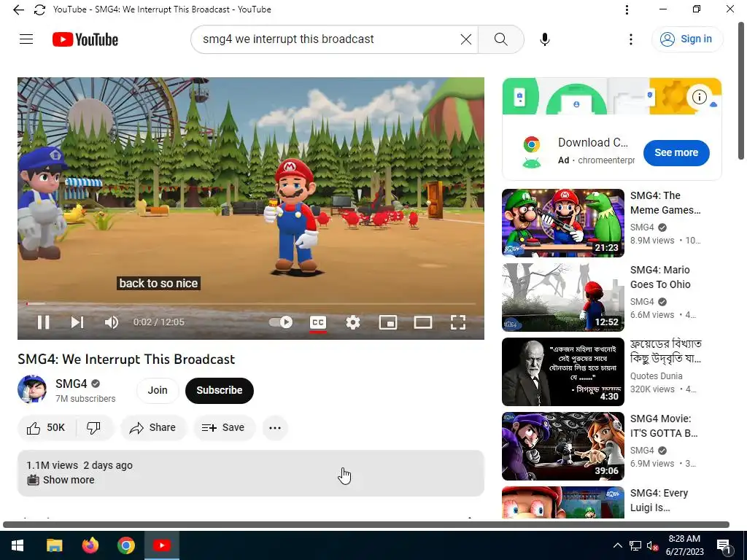Open the YouTube hamburger guide menu
747x560 pixels.
click(26, 39)
